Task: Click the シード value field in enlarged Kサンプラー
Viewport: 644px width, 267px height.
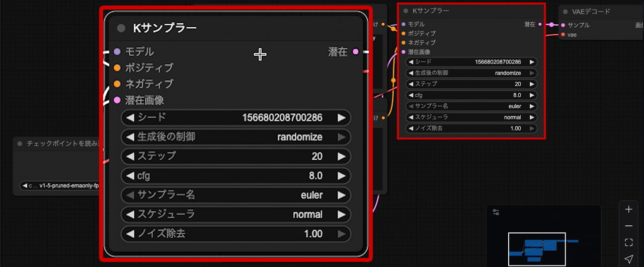Action: coord(282,118)
